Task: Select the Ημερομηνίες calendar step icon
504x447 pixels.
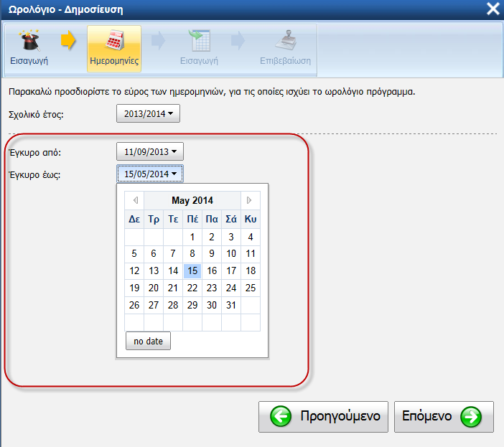Action: (x=113, y=42)
